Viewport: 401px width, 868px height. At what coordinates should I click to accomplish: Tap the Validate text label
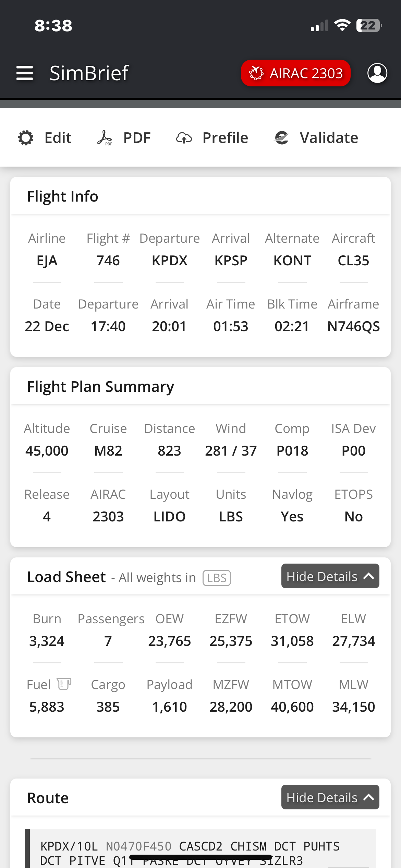point(329,138)
